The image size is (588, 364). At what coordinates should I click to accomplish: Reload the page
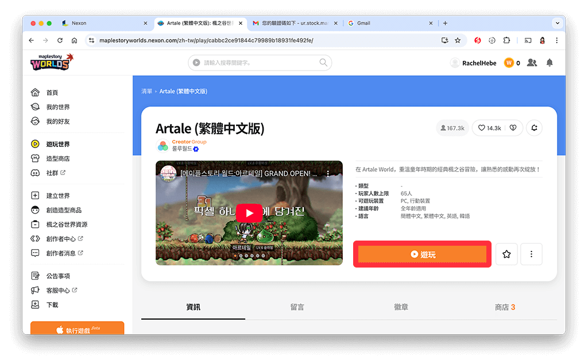tap(60, 41)
